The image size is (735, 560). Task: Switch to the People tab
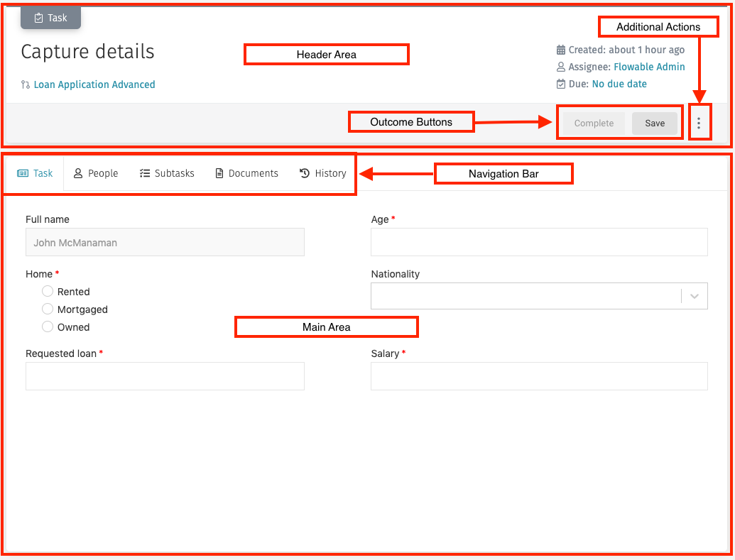(x=96, y=172)
